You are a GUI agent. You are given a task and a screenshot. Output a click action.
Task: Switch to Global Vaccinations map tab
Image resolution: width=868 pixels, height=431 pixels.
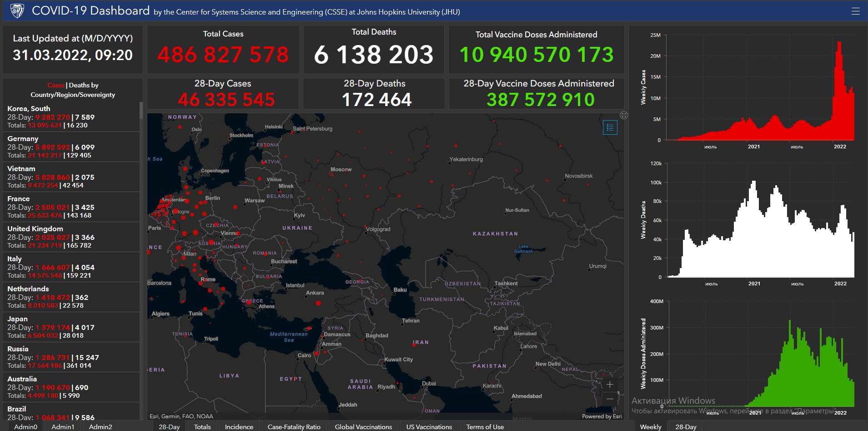point(363,426)
